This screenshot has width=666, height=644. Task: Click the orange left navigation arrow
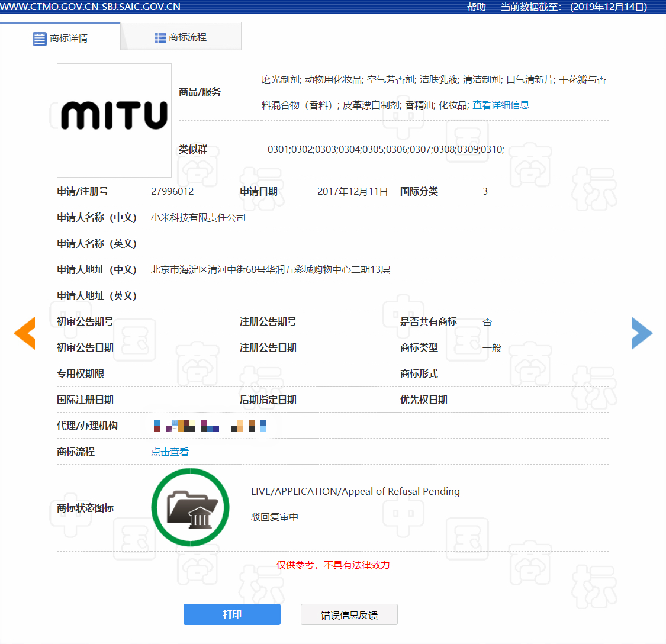point(24,333)
